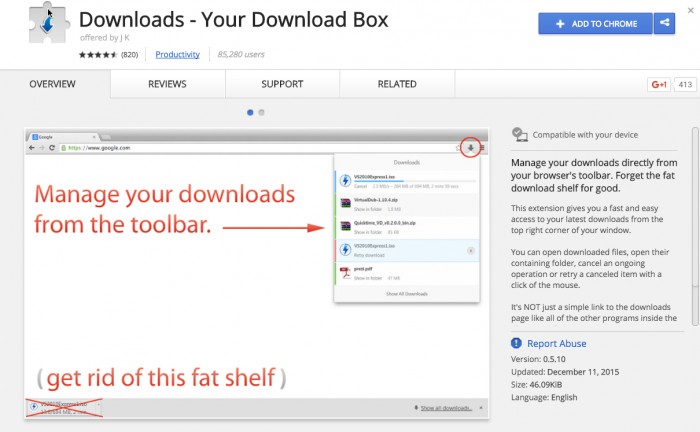700x432 pixels.
Task: Click the download progress bar of first entry
Action: point(414,182)
